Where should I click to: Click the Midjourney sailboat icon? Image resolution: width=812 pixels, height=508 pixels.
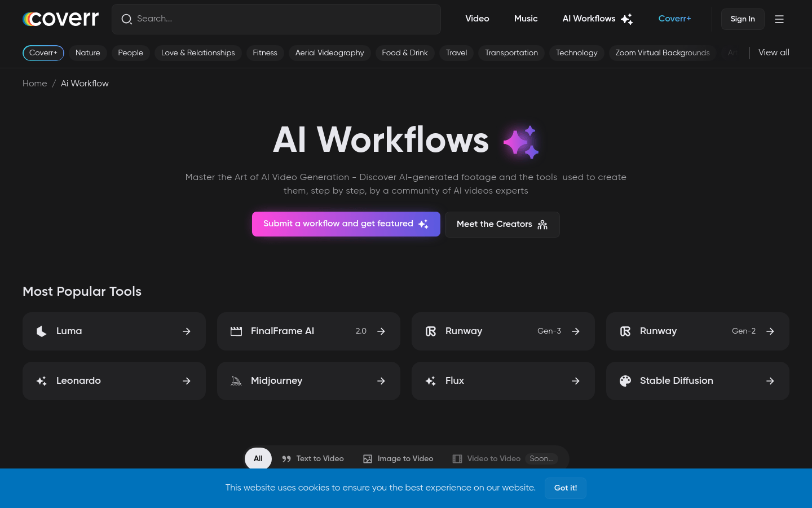click(236, 381)
